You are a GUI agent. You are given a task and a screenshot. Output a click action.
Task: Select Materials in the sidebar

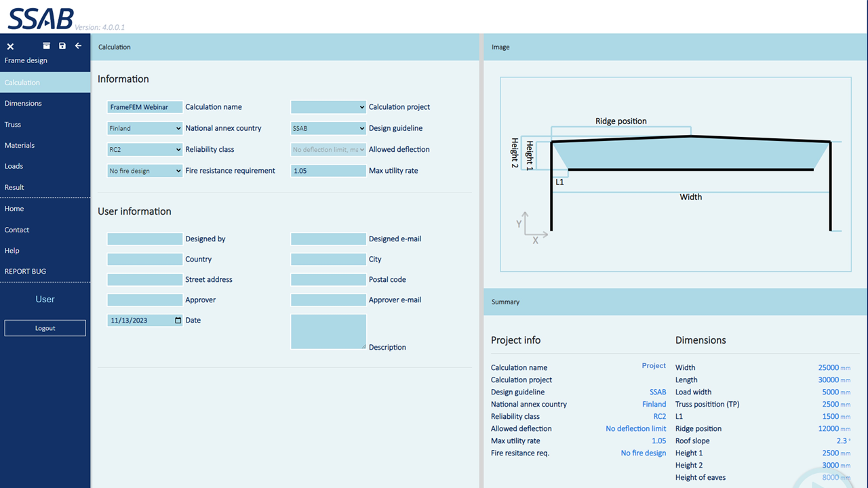[x=45, y=146]
